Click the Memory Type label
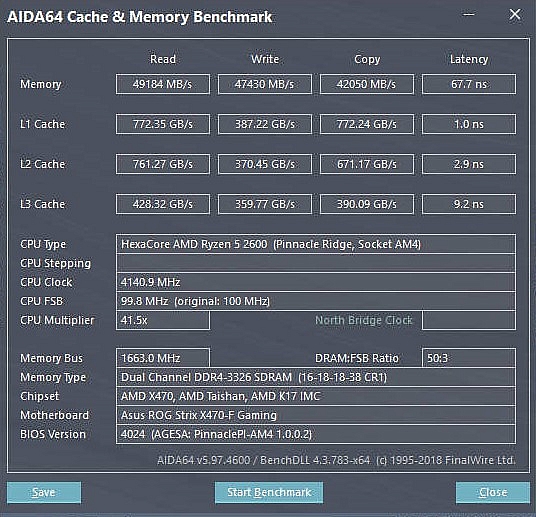 coord(53,377)
